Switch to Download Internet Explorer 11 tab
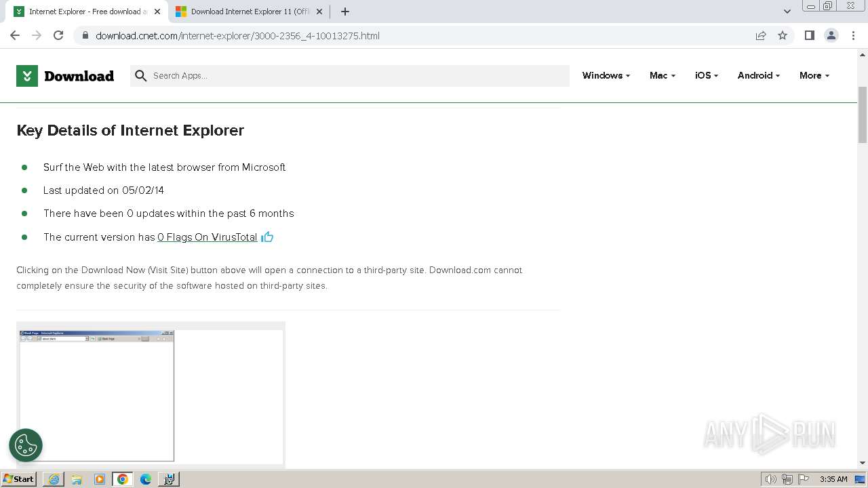868x488 pixels. 250,12
